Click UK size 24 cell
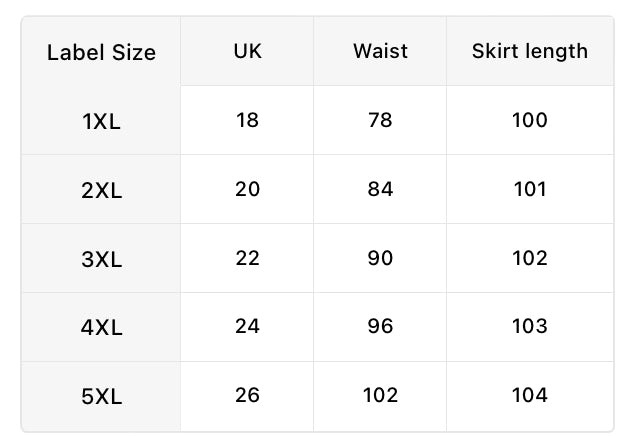640x436 pixels. 247,326
